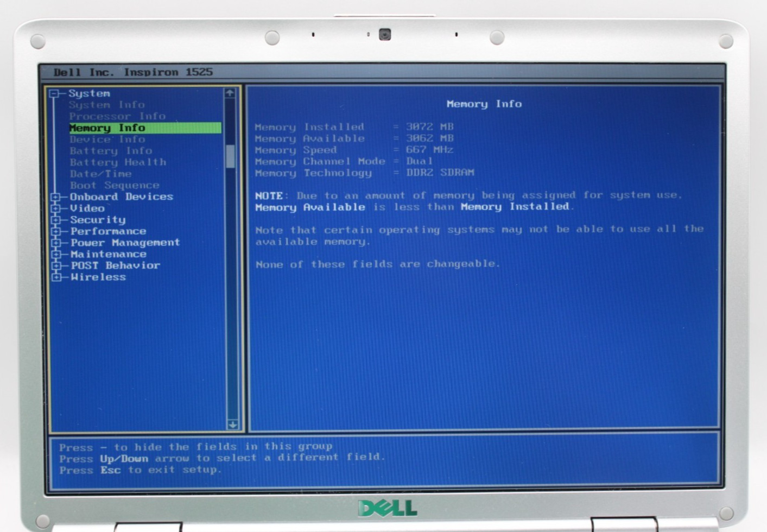This screenshot has width=767, height=532.
Task: Expand the Wireless group
Action: (55, 277)
